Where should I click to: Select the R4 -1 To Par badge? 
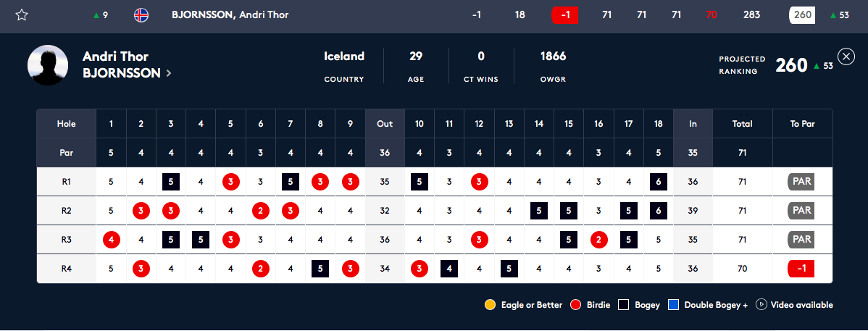[x=801, y=269]
